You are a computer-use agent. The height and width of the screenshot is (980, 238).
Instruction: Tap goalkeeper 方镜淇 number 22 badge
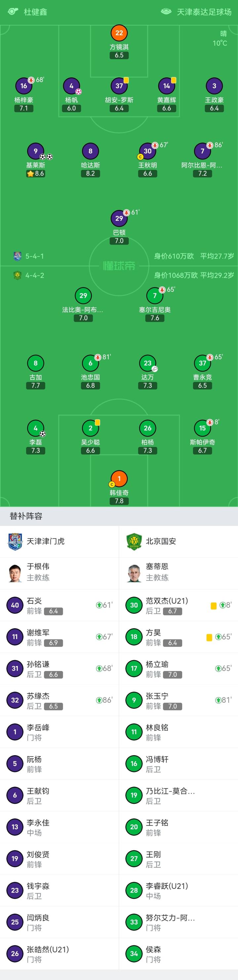(119, 33)
